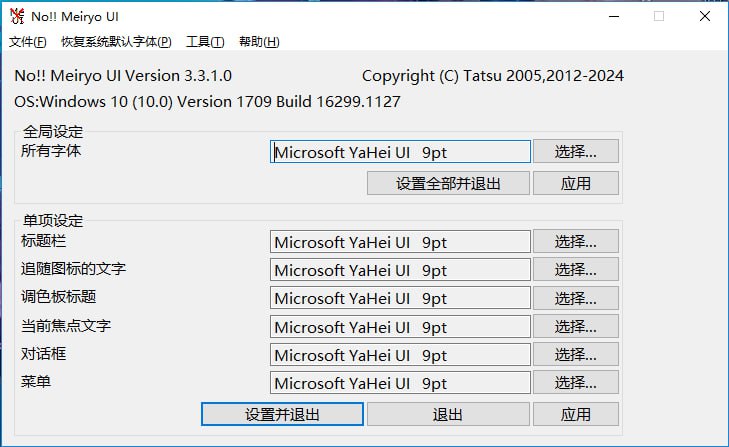
Task: Click the 菜单 label
Action: (36, 381)
